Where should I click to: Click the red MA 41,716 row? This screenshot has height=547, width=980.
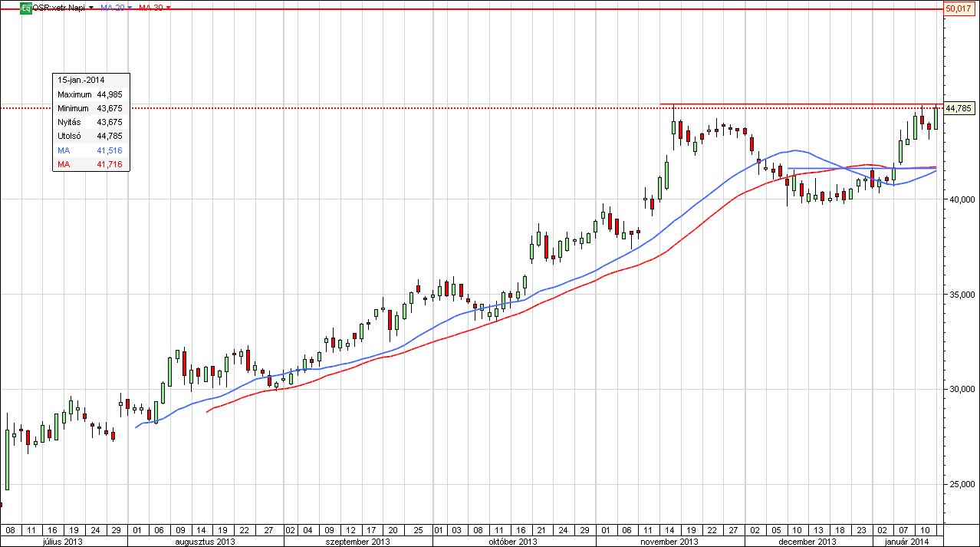(90, 164)
